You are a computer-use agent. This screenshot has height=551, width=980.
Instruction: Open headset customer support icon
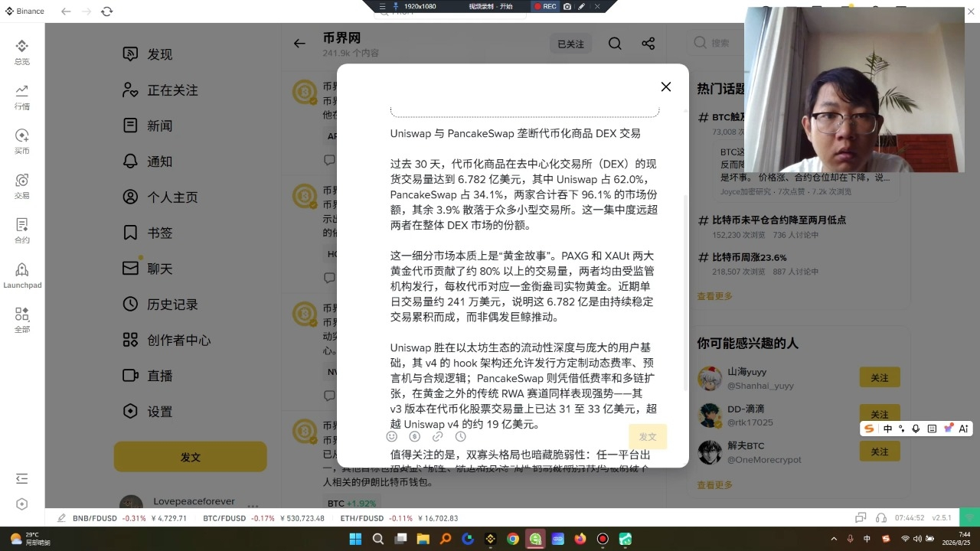(x=881, y=518)
